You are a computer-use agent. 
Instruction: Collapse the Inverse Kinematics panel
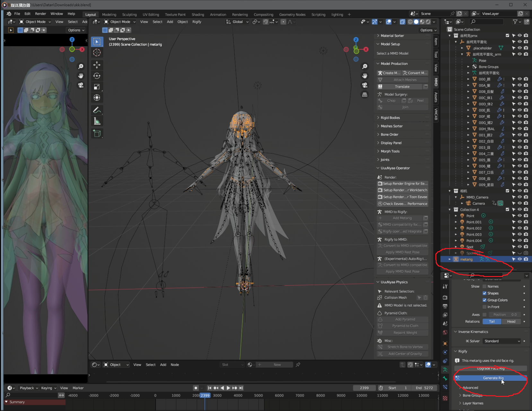point(455,332)
